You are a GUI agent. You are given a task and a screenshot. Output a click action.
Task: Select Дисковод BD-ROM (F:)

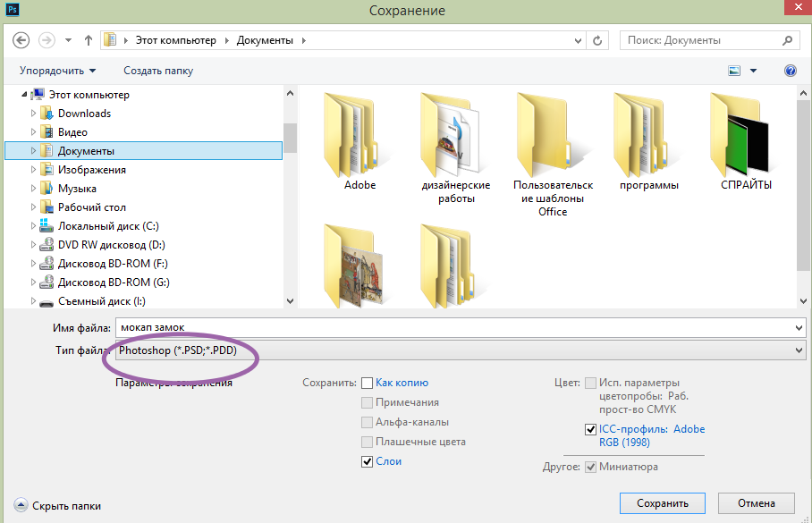click(113, 264)
